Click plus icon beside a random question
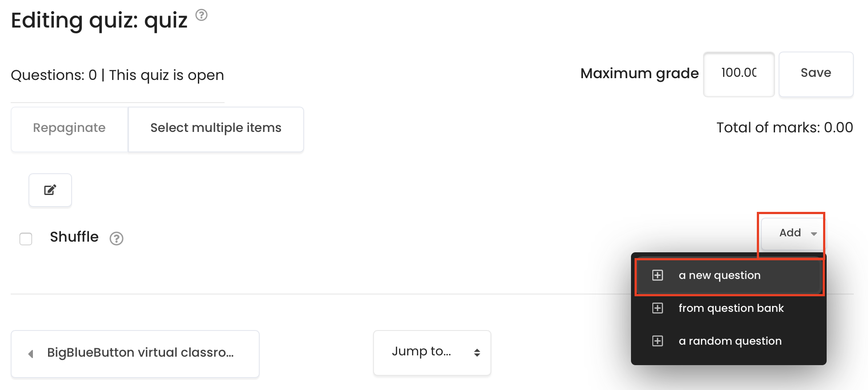868x390 pixels. coord(658,341)
